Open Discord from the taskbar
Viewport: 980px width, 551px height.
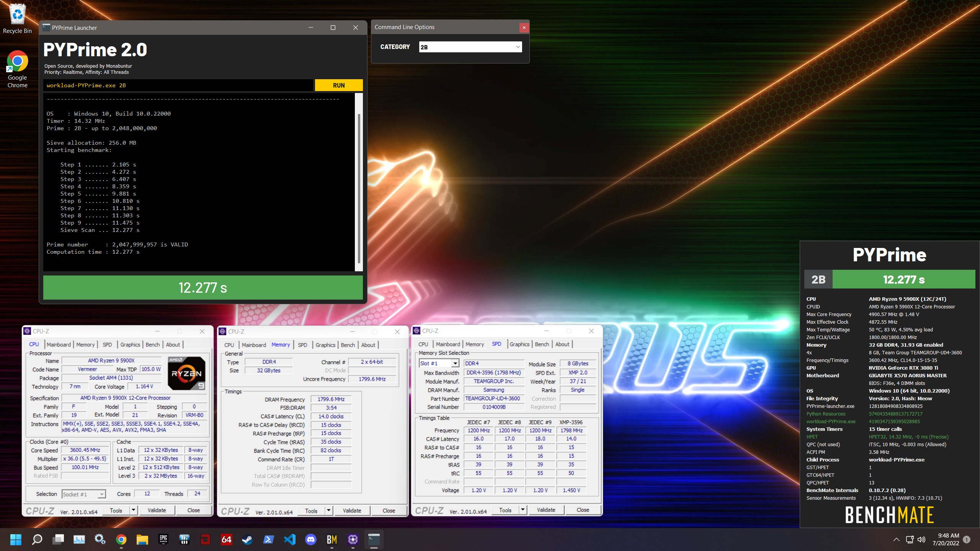coord(311,540)
